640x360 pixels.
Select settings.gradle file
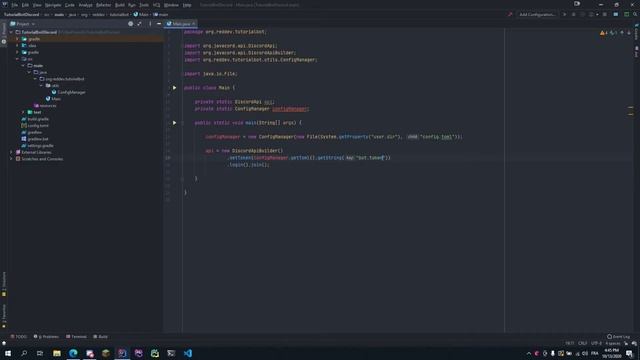click(x=38, y=145)
